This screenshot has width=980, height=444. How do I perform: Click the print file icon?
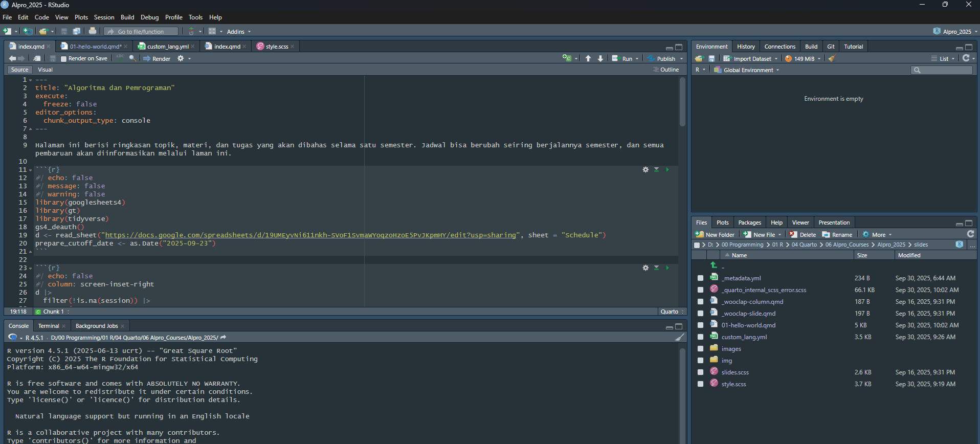93,31
